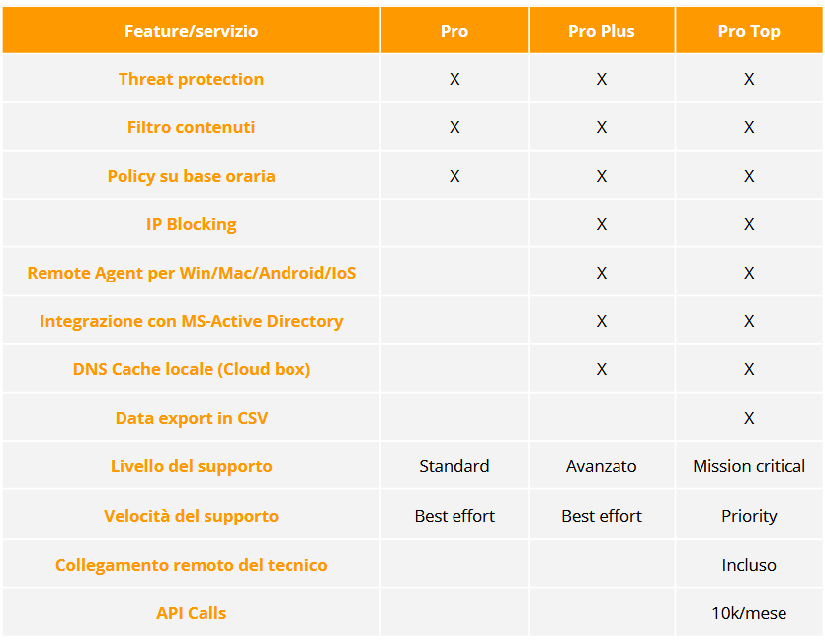Viewport: 825px width, 644px height.
Task: Click the Standard support level cell
Action: pyautogui.click(x=454, y=466)
